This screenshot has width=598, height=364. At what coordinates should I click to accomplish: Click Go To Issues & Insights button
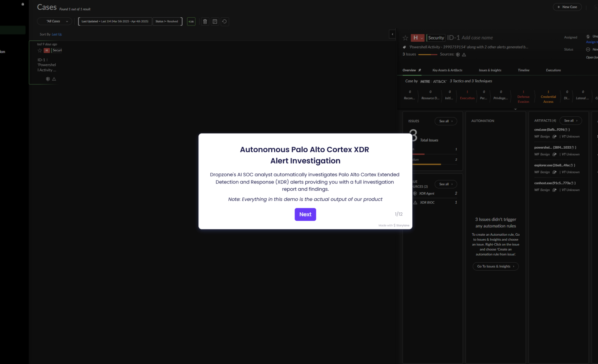point(496,266)
